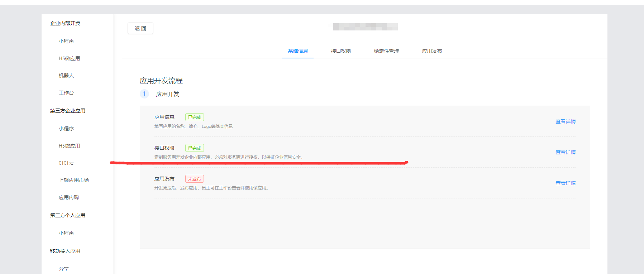Select 工作台 from the sidebar

pos(66,93)
